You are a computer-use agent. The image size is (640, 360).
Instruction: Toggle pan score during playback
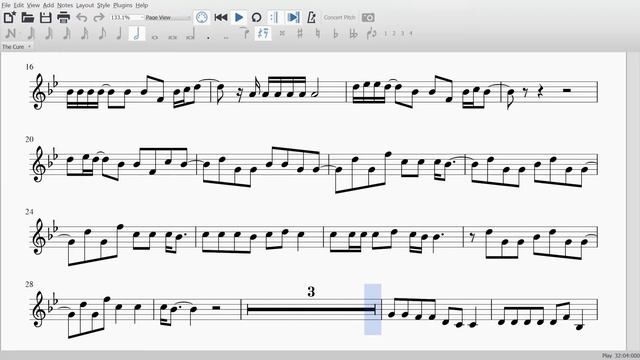coord(293,18)
